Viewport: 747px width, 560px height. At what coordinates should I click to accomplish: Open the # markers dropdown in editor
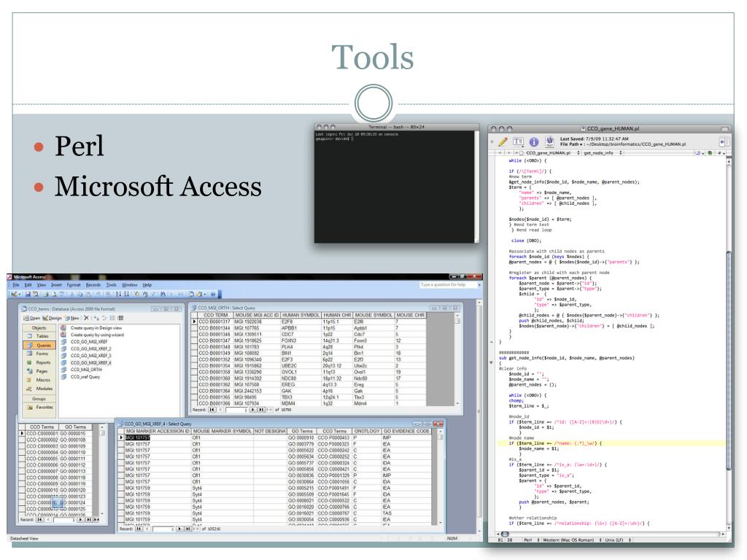721,153
